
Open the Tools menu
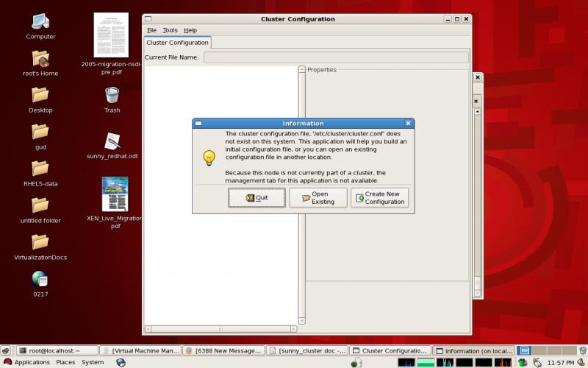point(170,30)
